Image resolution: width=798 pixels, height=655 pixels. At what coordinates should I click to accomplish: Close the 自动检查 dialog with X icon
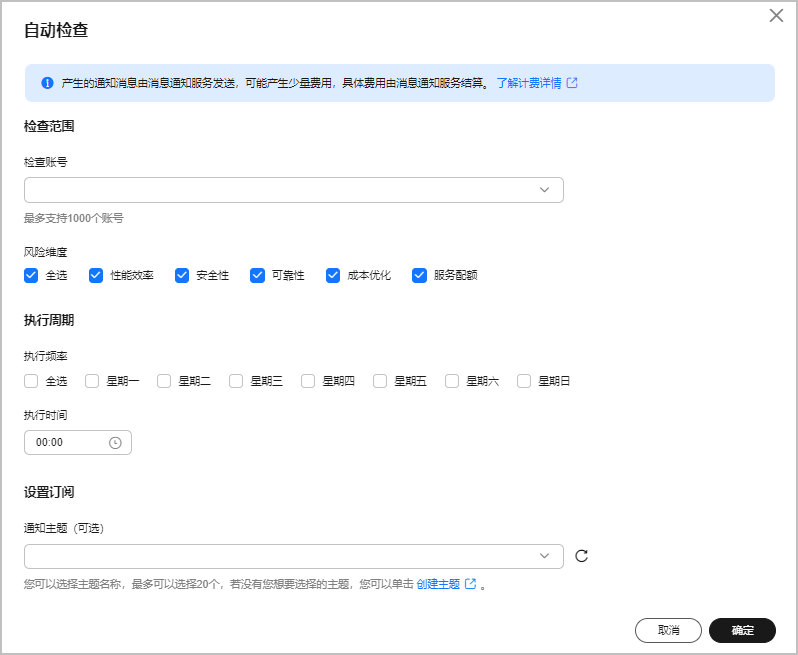click(776, 16)
